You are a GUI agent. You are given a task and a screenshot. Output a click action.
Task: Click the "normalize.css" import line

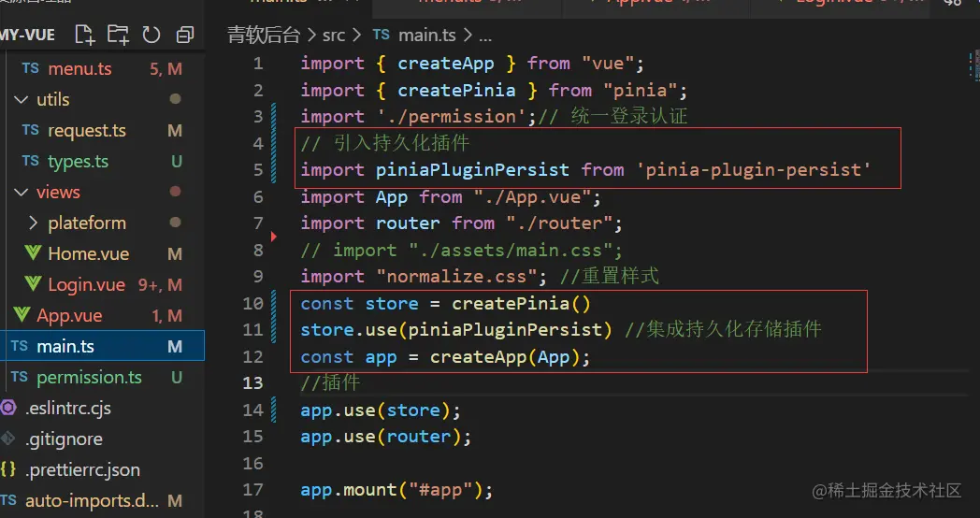[x=480, y=276]
